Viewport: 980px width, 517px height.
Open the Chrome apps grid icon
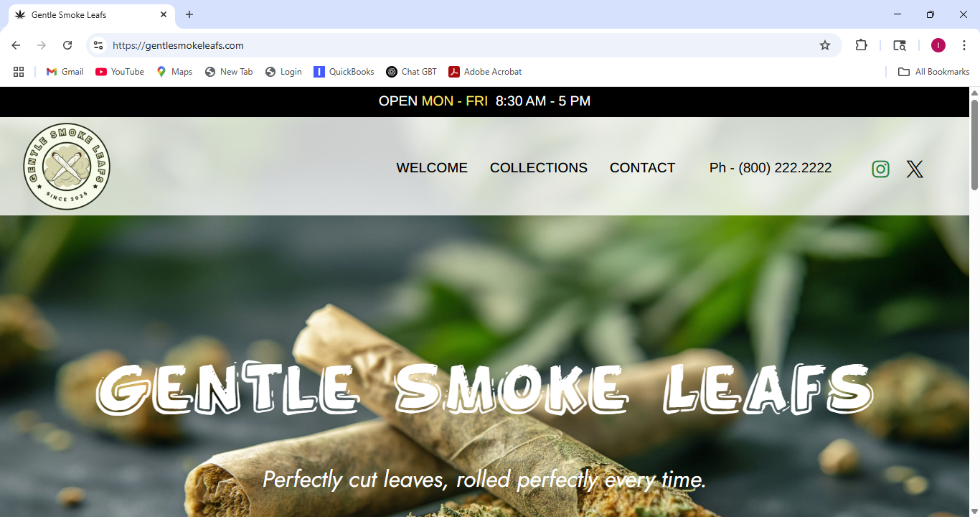[x=19, y=72]
